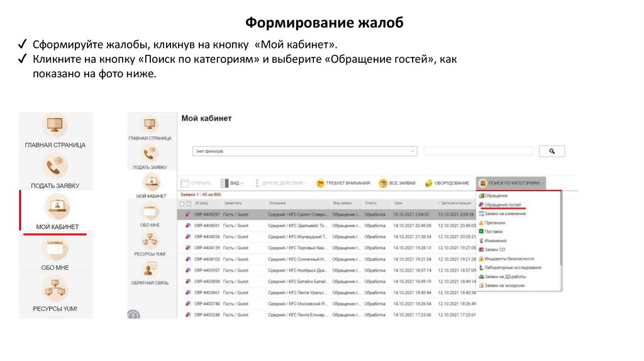The height and width of the screenshot is (361, 644).
Task: Click the deadline 14.10.2021 19:28:13 cell
Action: pos(412,248)
